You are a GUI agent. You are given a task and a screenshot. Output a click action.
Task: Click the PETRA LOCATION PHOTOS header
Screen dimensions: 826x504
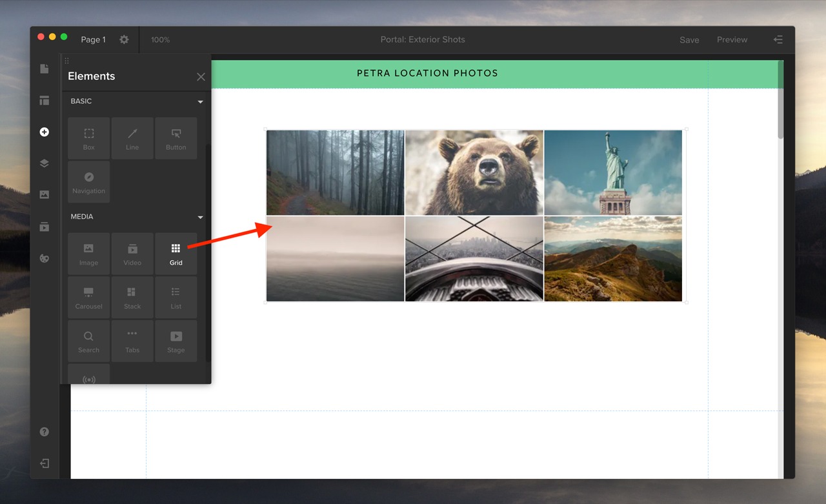pos(428,73)
